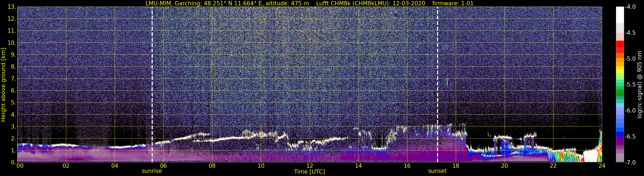Click the height axis tick label '2.'
This screenshot has height=176, width=644.
13,139
